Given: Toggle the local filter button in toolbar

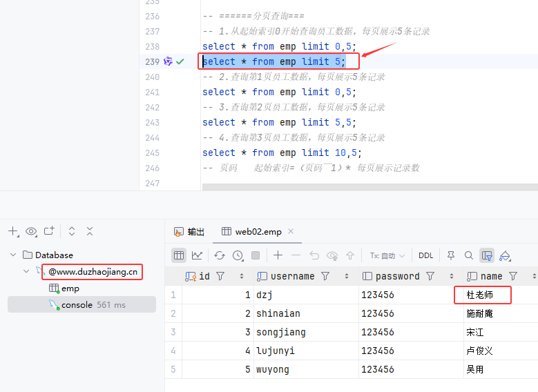Looking at the screenshot, I should pyautogui.click(x=487, y=255).
